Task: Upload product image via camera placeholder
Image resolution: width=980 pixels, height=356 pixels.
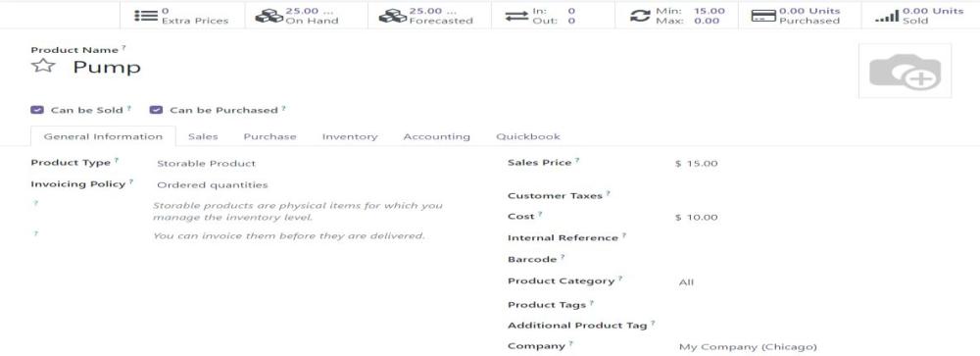Action: point(905,72)
